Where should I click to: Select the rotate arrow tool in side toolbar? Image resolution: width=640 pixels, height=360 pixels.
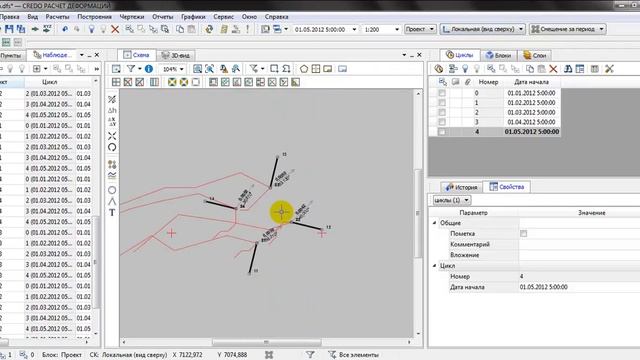(112, 147)
